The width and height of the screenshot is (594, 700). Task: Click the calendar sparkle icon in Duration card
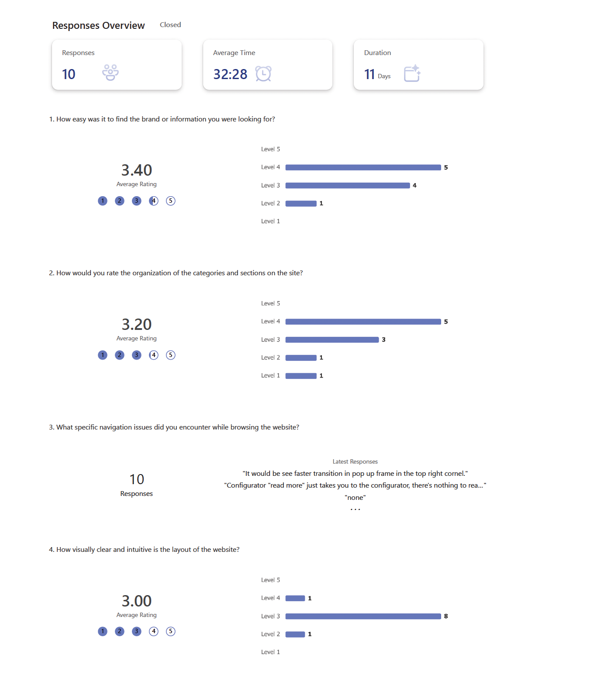[x=412, y=73]
